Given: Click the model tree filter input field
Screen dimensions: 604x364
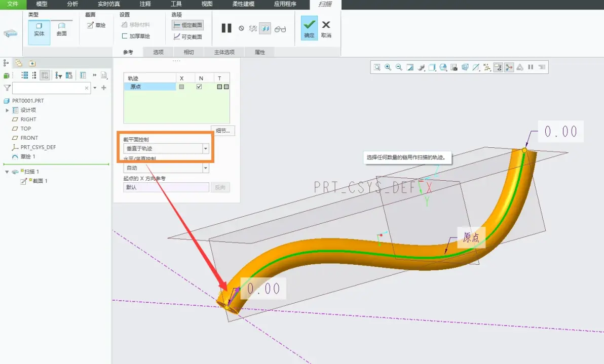Looking at the screenshot, I should pyautogui.click(x=51, y=88).
